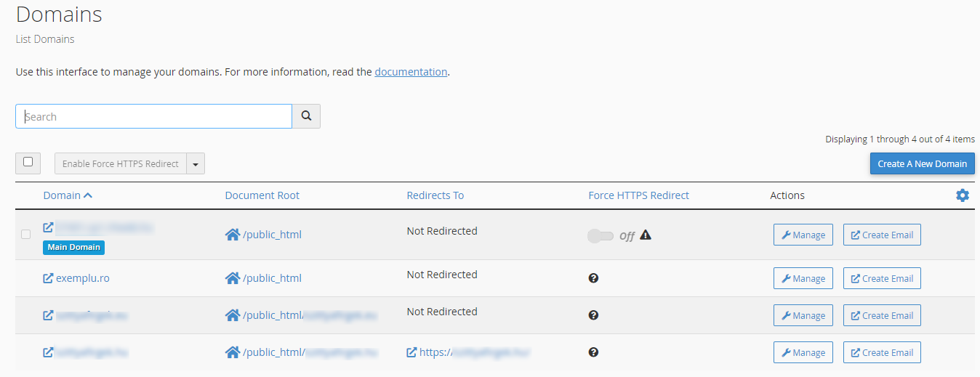980x377 pixels.
Task: Open /public_html root of exemplu.ro
Action: coord(272,278)
